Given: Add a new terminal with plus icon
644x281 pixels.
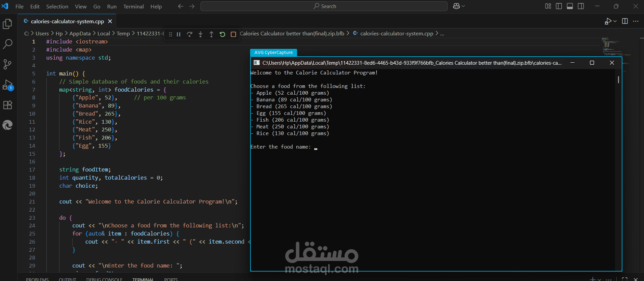Looking at the screenshot, I should pyautogui.click(x=593, y=279).
